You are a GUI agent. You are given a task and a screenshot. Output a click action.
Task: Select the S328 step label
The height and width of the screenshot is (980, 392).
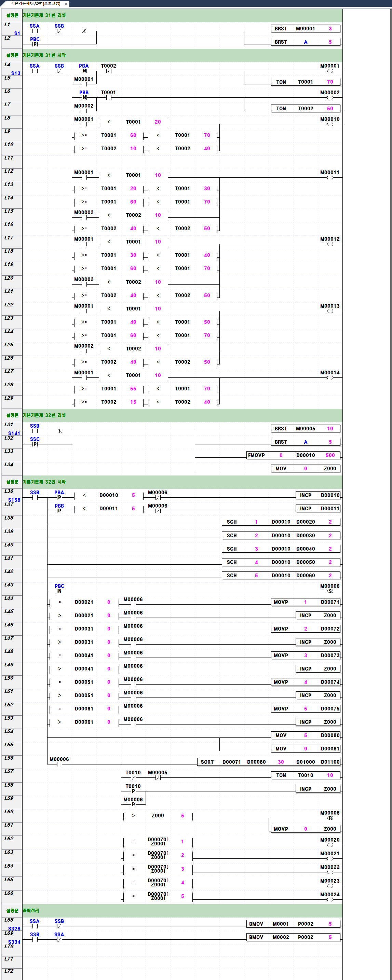(14, 928)
